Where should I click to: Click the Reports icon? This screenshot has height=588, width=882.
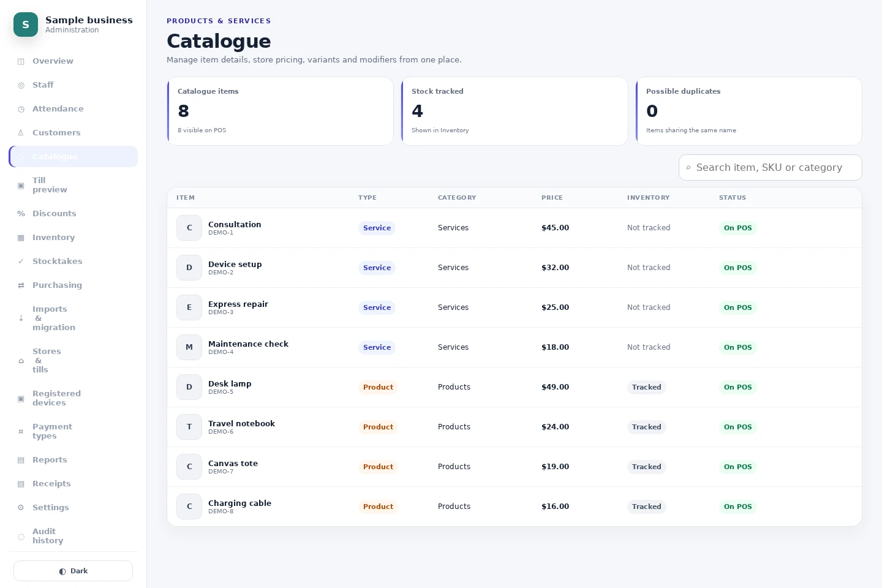(x=21, y=460)
